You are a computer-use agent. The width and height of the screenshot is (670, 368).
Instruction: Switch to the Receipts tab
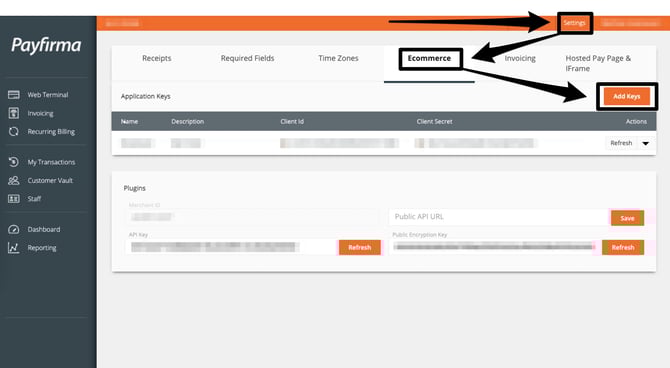pyautogui.click(x=157, y=58)
